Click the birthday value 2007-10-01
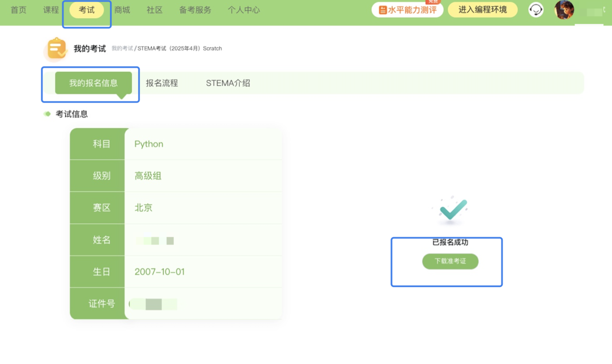The height and width of the screenshot is (364, 612). [160, 272]
